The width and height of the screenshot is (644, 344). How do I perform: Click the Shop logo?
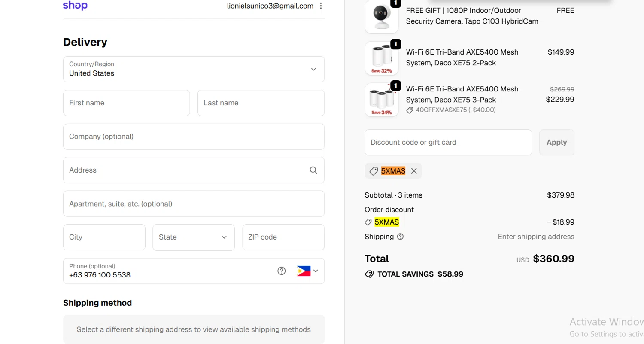[75, 6]
